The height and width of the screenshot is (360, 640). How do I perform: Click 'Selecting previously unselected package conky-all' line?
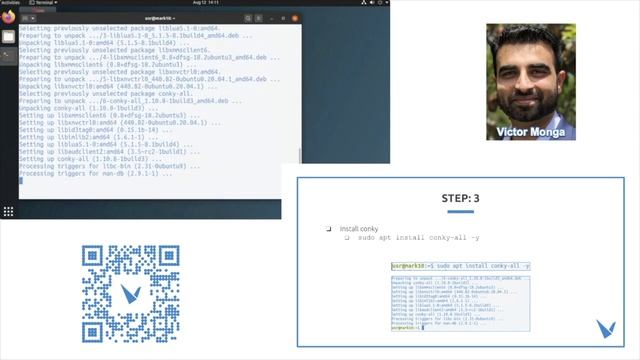pyautogui.click(x=106, y=93)
